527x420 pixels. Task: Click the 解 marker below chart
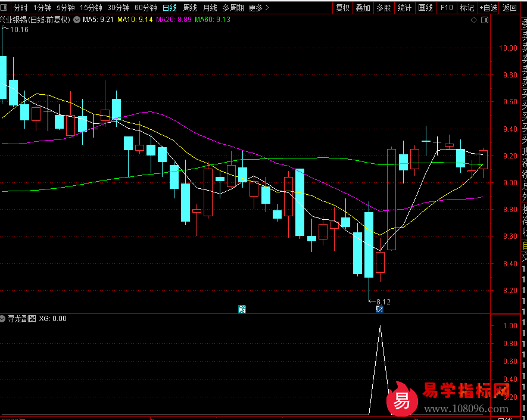tap(242, 309)
